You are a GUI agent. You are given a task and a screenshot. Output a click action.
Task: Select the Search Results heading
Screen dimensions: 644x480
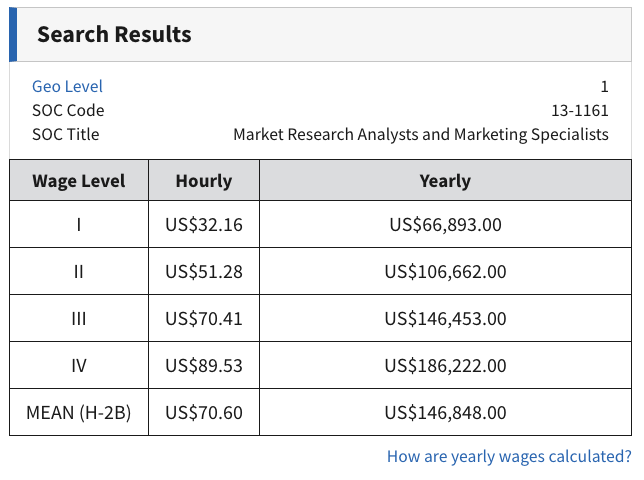click(x=114, y=35)
